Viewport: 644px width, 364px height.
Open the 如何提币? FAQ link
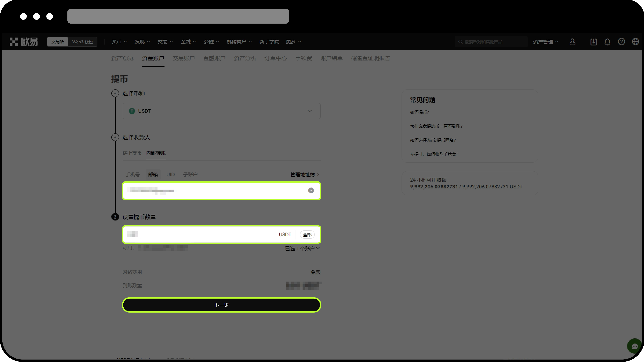click(x=419, y=113)
